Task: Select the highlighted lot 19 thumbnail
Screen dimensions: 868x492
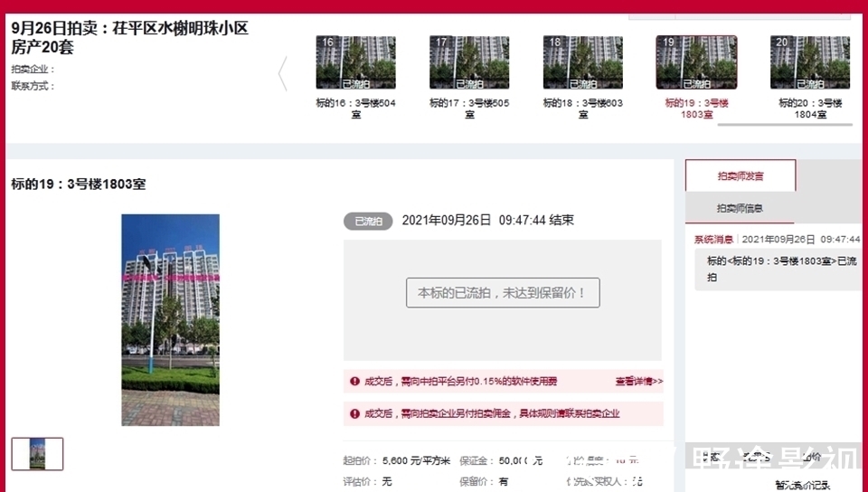Action: click(696, 62)
